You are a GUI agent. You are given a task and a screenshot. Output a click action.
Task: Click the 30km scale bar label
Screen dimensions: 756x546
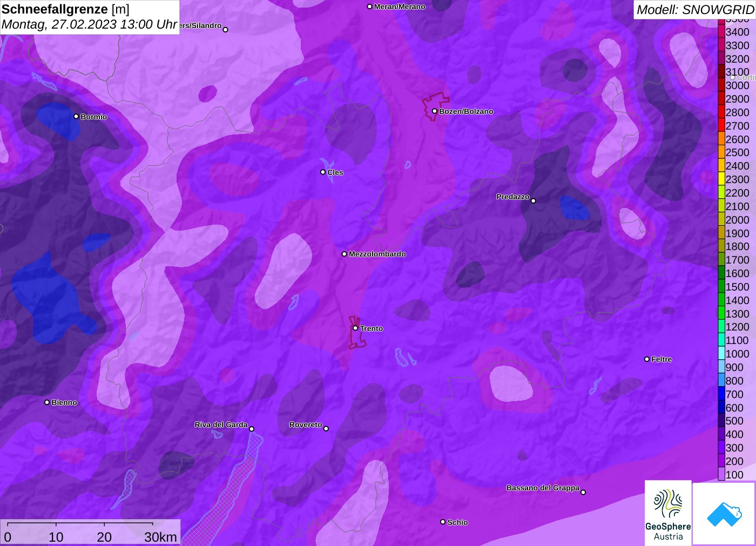click(x=160, y=537)
